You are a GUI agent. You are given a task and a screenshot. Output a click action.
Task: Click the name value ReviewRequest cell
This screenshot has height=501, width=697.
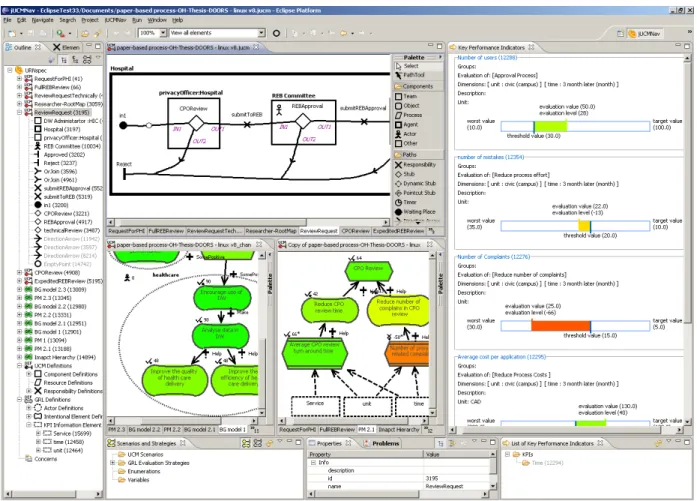point(457,486)
